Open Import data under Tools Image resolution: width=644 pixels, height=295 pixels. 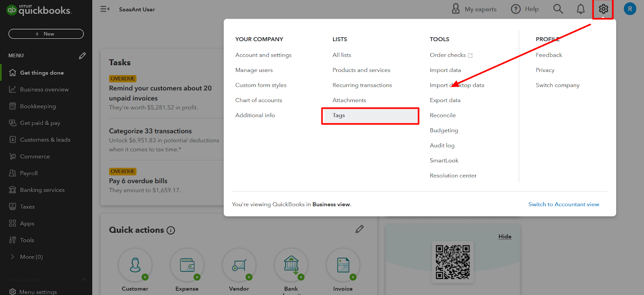[445, 70]
